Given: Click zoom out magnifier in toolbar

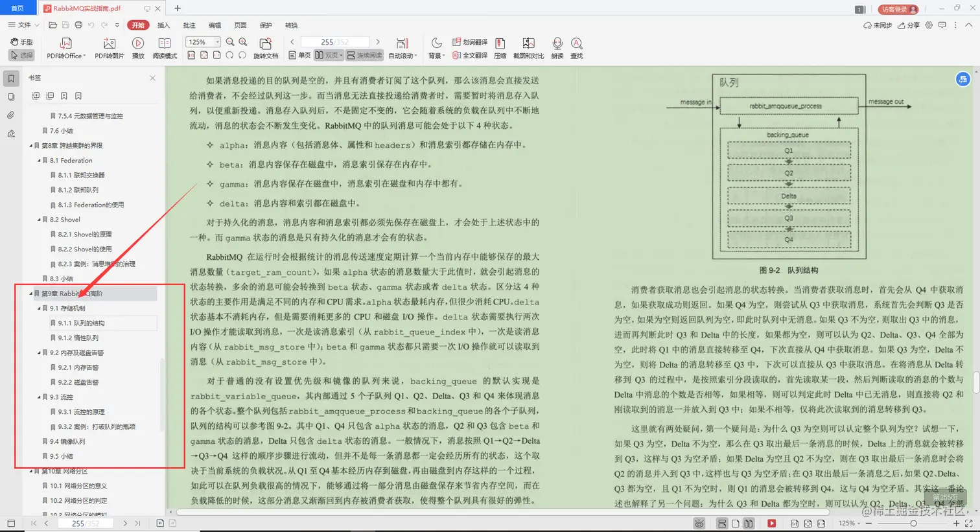Looking at the screenshot, I should (x=230, y=42).
